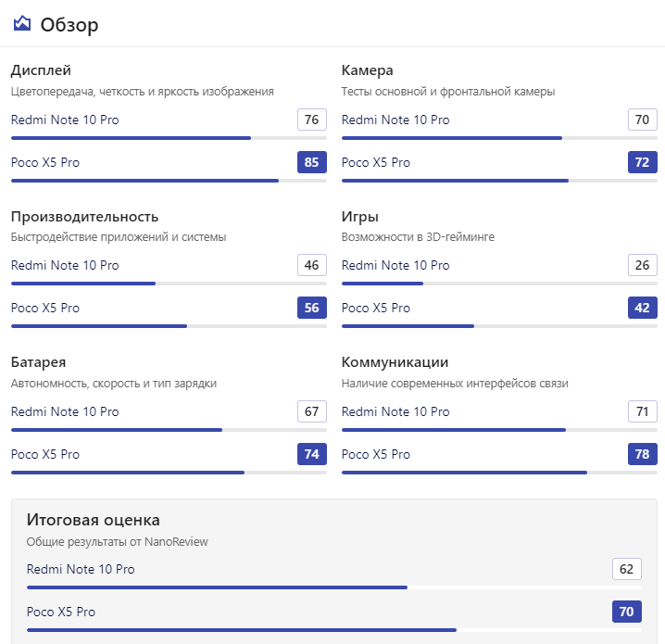
Task: Click the Итоговая оценка heading
Action: pos(93,520)
